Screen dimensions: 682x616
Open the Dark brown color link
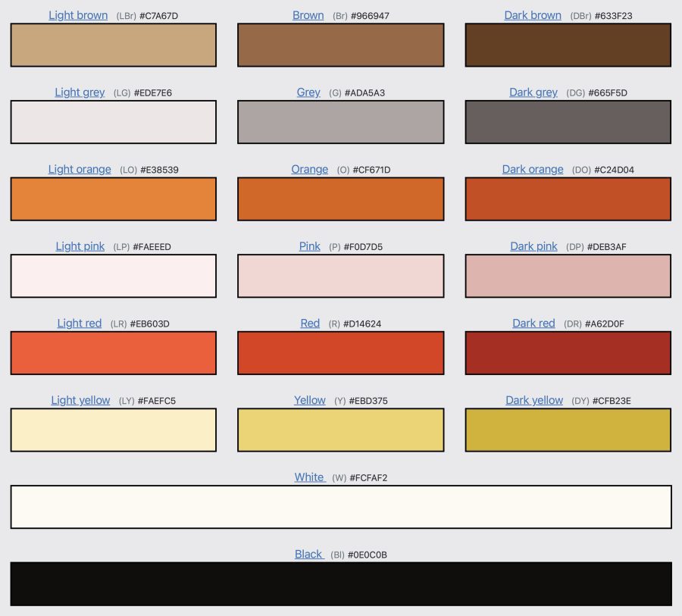(533, 14)
